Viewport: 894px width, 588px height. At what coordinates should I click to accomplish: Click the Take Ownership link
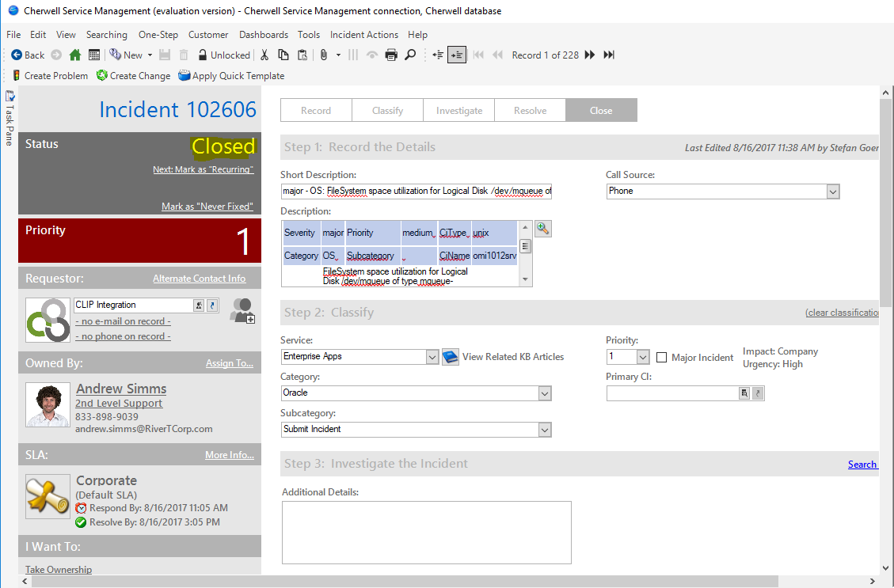tap(58, 569)
